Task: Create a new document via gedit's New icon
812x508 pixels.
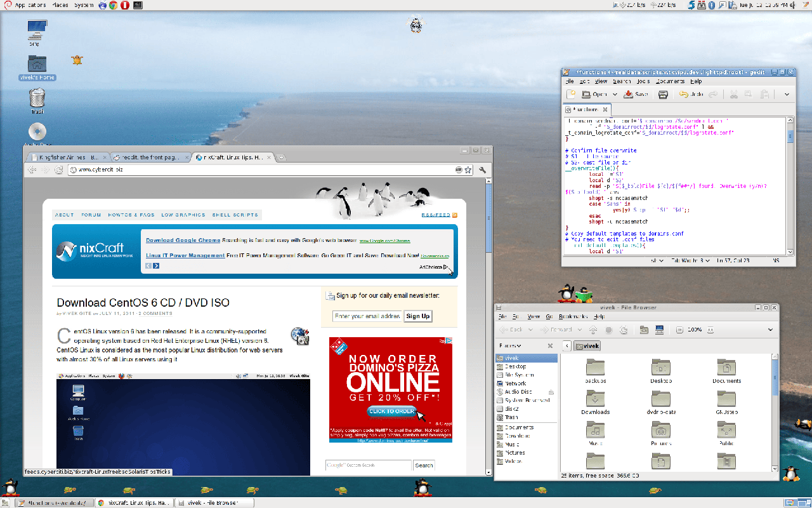Action: point(570,94)
